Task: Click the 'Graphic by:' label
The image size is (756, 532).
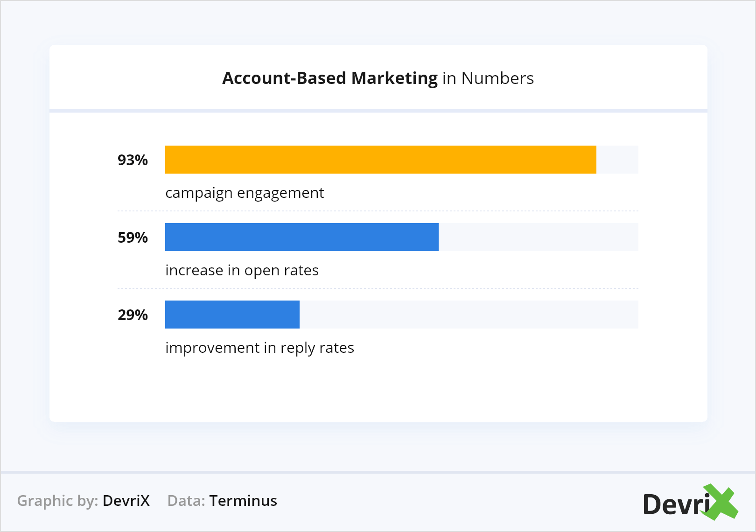Action: [57, 501]
